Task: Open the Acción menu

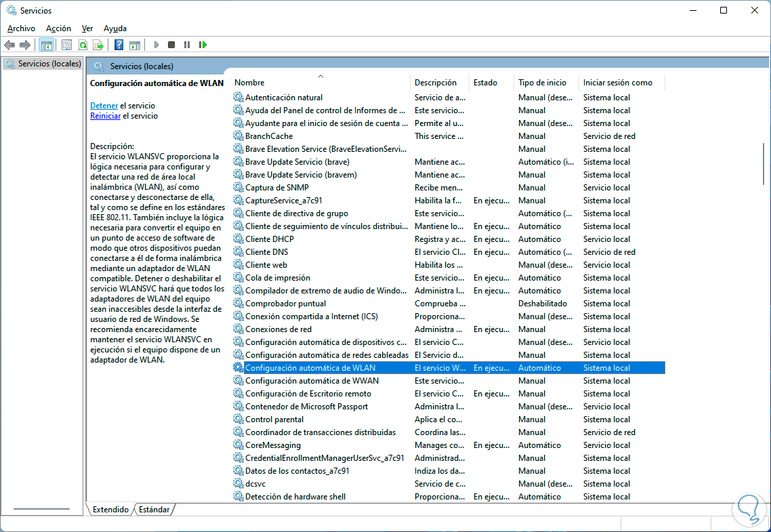Action: pos(58,28)
